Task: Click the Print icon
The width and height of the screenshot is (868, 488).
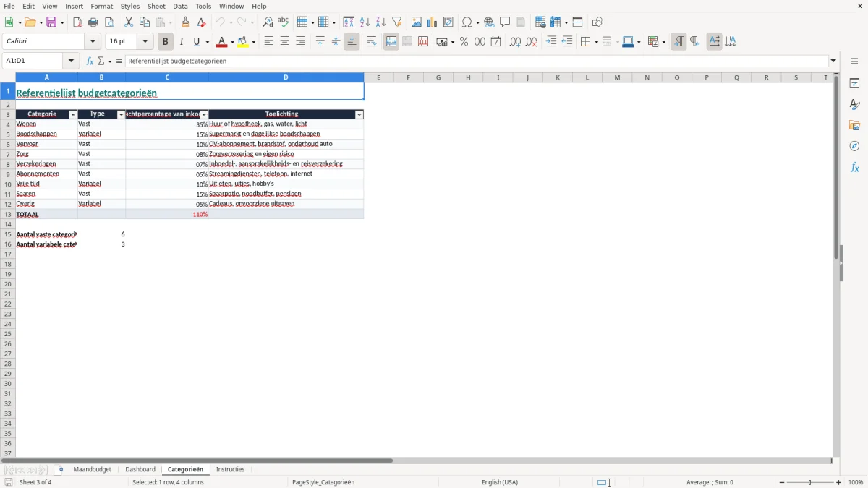Action: (93, 22)
